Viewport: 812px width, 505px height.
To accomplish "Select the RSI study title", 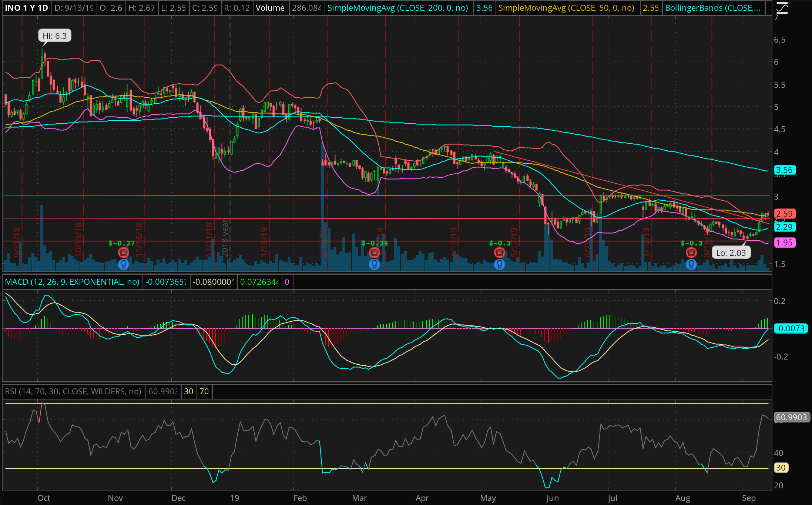I will pos(73,392).
